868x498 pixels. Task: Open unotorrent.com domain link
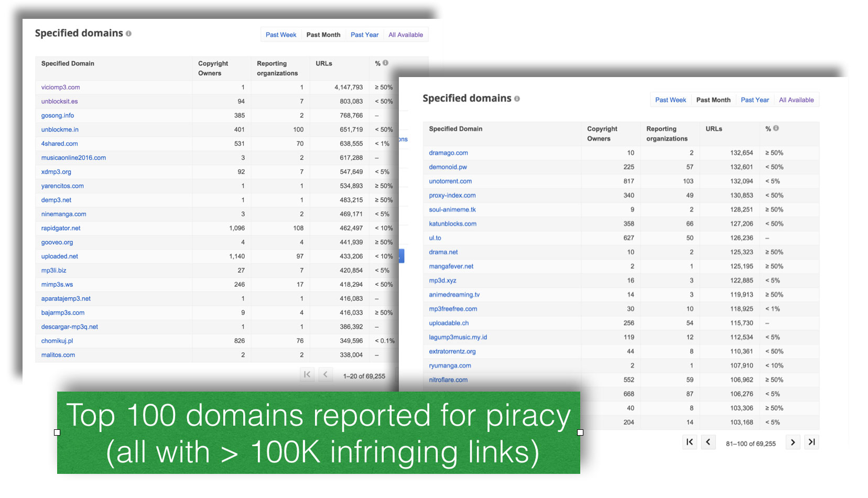point(450,181)
